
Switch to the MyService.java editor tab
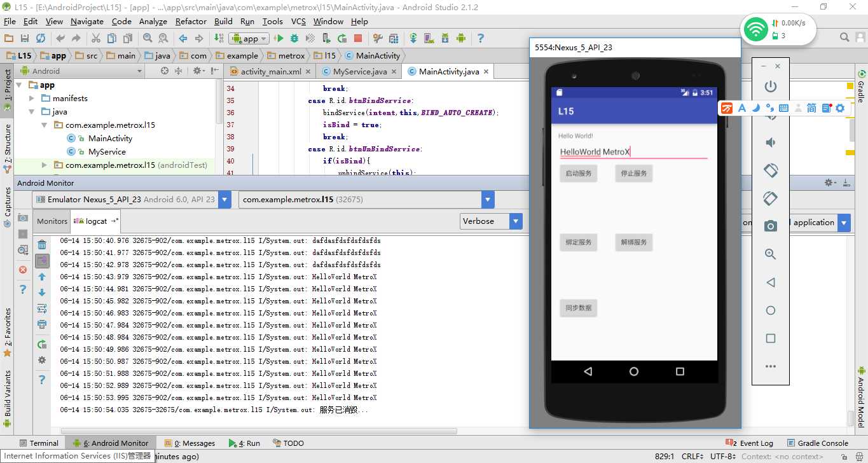pyautogui.click(x=360, y=72)
